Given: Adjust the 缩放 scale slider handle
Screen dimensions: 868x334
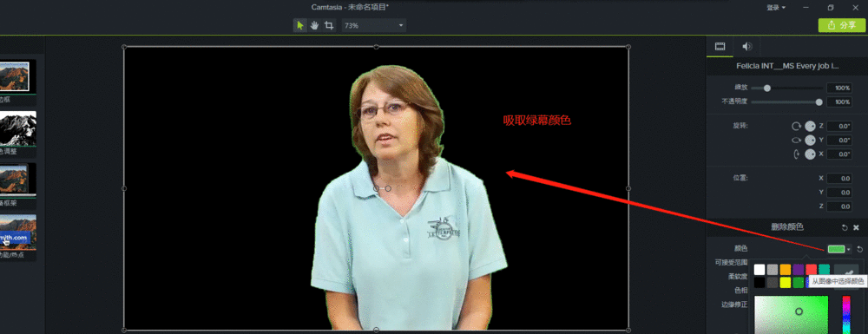Looking at the screenshot, I should [766, 88].
